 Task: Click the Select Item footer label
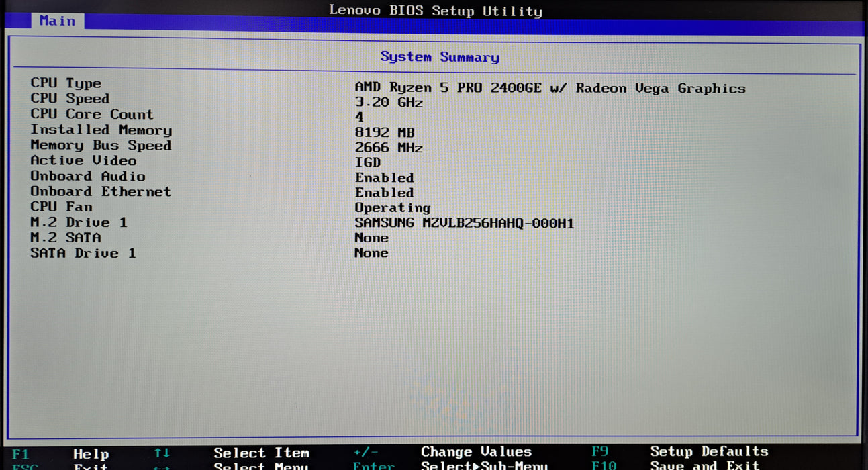coord(262,453)
